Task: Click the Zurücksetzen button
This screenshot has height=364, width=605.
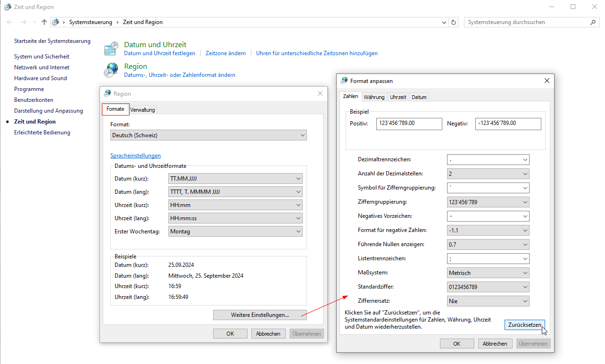Action: [524, 325]
